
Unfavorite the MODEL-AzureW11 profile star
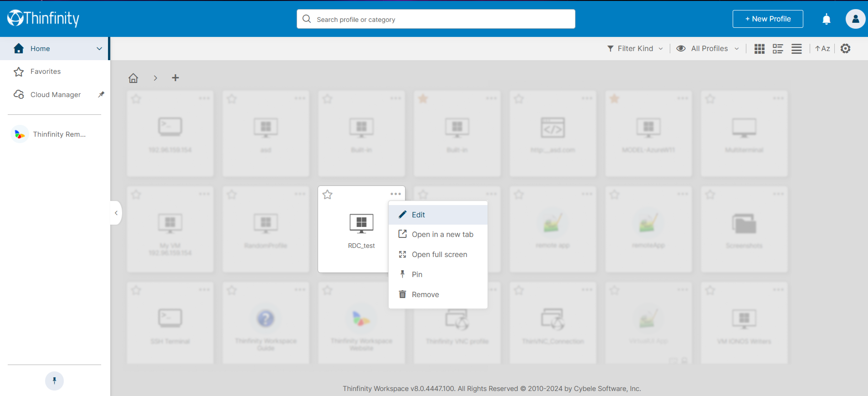pyautogui.click(x=614, y=99)
